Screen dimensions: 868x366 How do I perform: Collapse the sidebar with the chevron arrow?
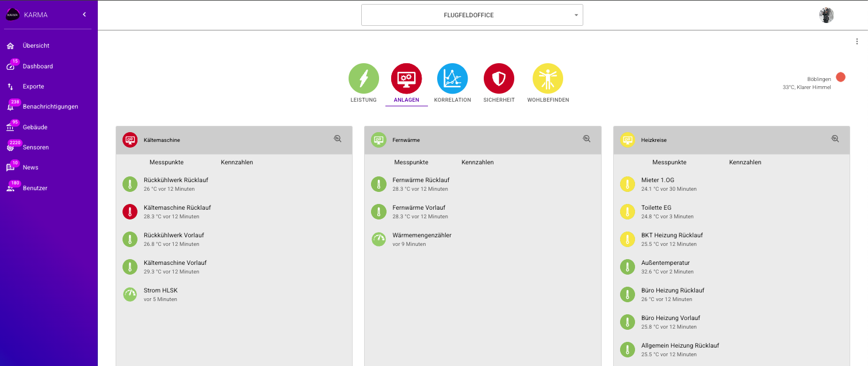[85, 14]
